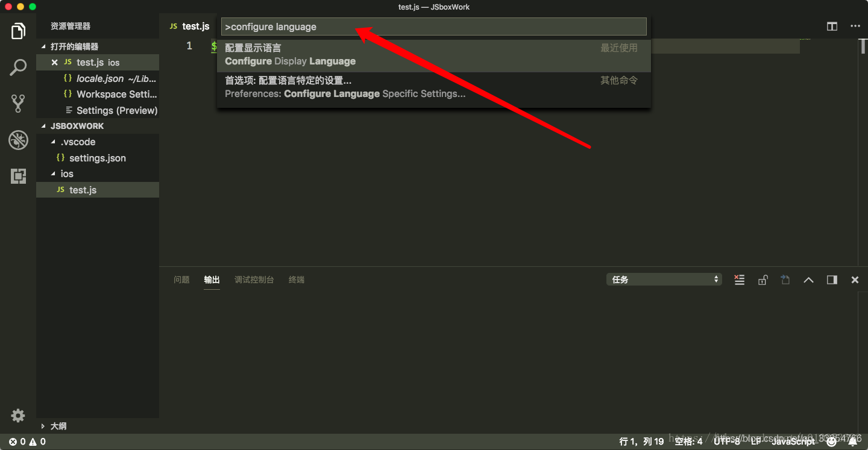Open the output log file

point(785,280)
